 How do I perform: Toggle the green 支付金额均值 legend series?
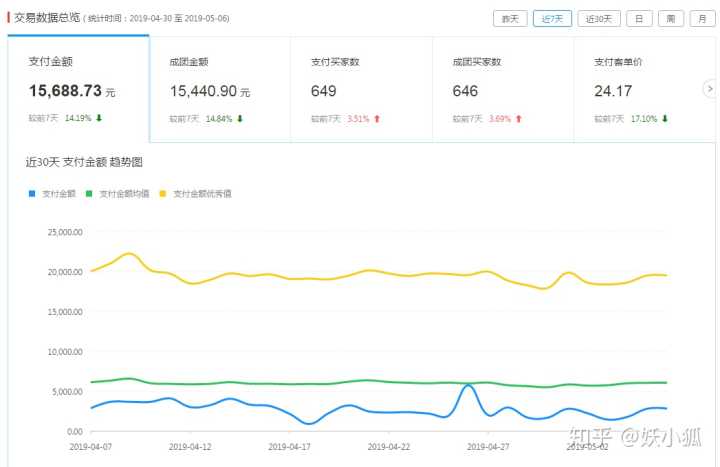pyautogui.click(x=119, y=194)
